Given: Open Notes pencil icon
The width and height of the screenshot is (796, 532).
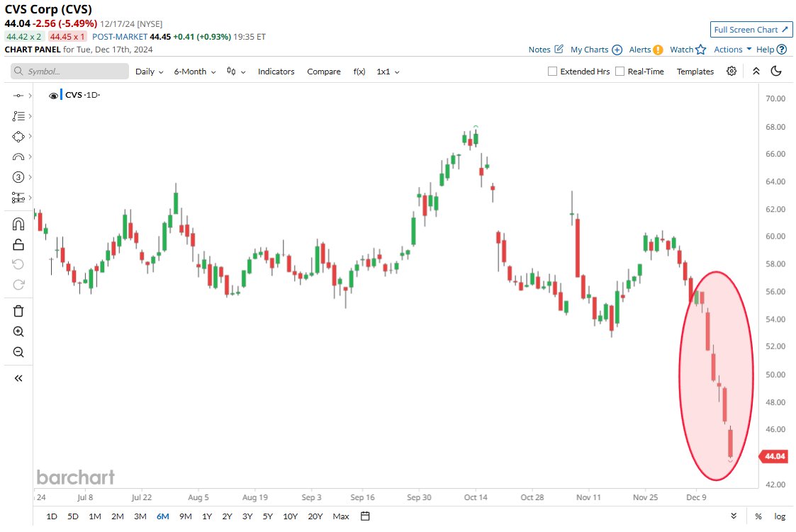Looking at the screenshot, I should pos(559,49).
